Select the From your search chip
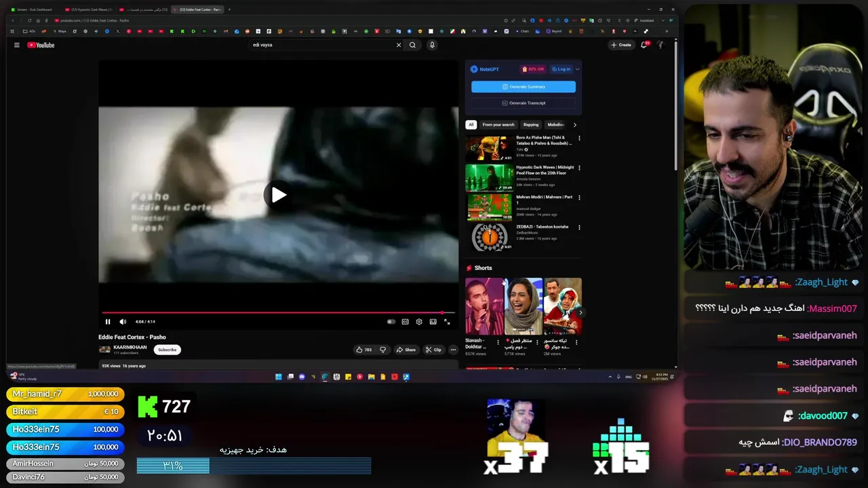 pos(498,125)
